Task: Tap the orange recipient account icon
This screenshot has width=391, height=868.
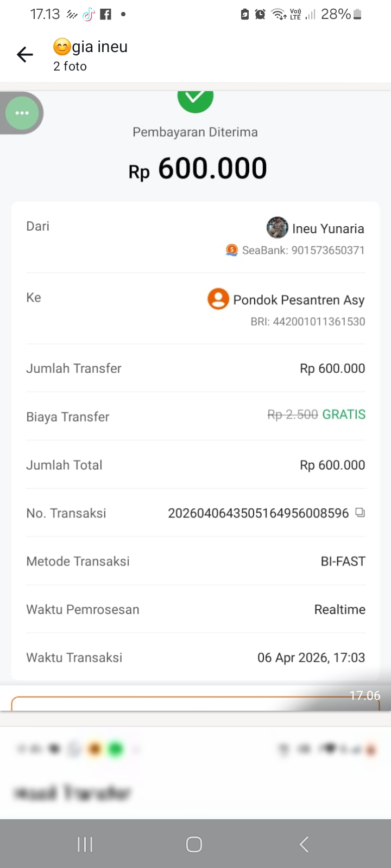Action: 218,299
